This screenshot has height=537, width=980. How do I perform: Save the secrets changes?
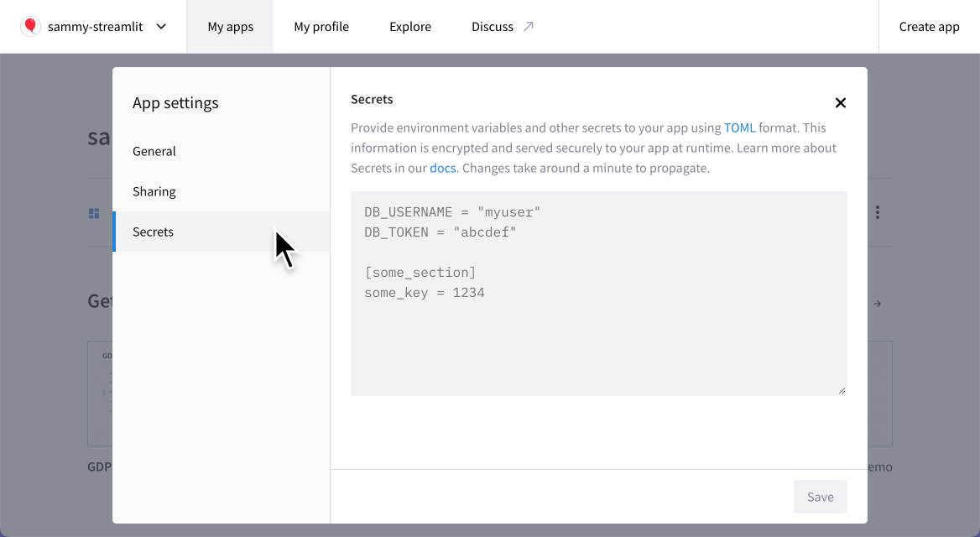[820, 497]
